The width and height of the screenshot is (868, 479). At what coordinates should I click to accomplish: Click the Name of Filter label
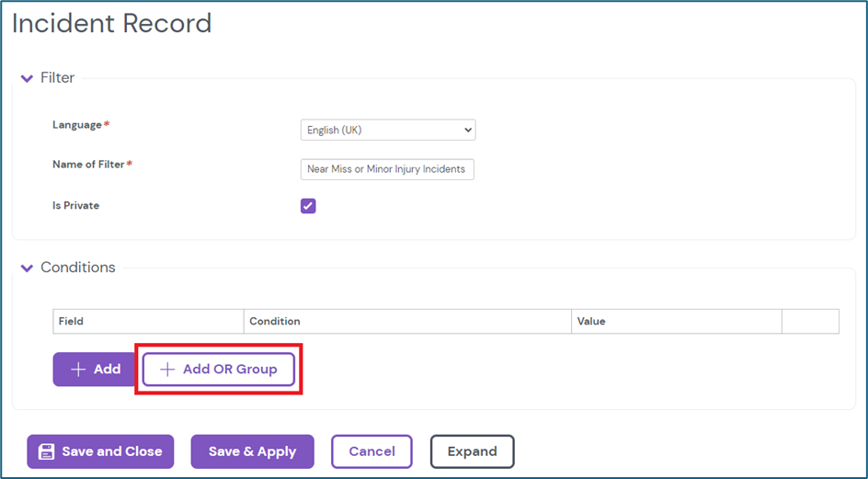[x=89, y=165]
